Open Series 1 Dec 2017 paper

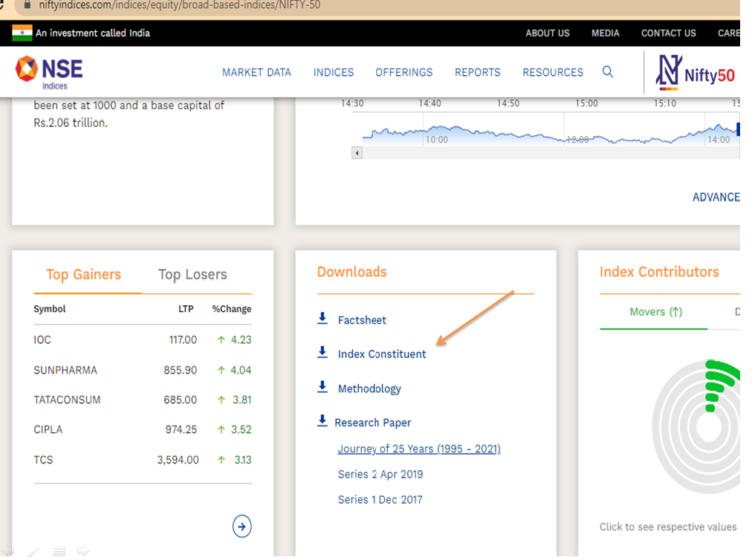click(380, 500)
